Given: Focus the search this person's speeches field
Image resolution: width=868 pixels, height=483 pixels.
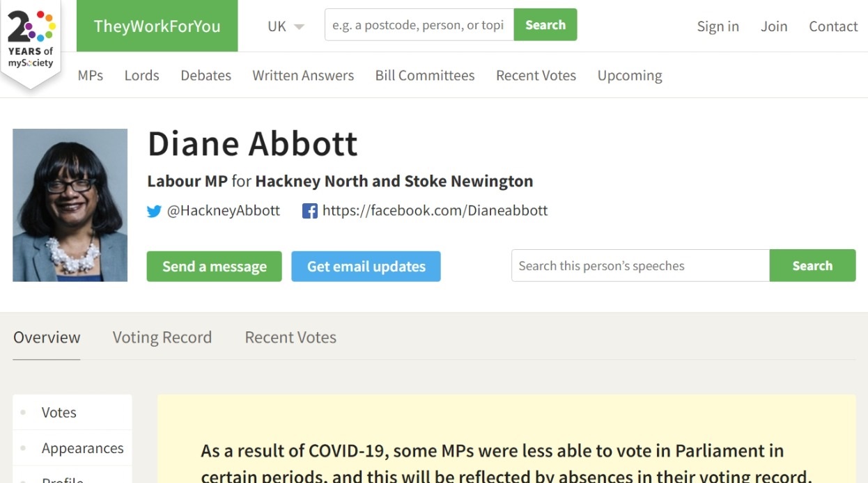Looking at the screenshot, I should pos(640,266).
